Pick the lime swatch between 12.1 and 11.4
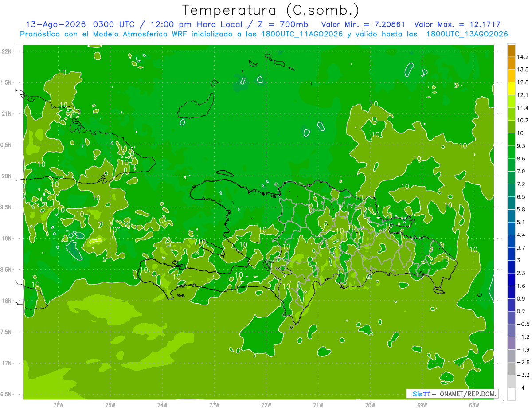Screen dimensions: 532x411 click(512, 101)
